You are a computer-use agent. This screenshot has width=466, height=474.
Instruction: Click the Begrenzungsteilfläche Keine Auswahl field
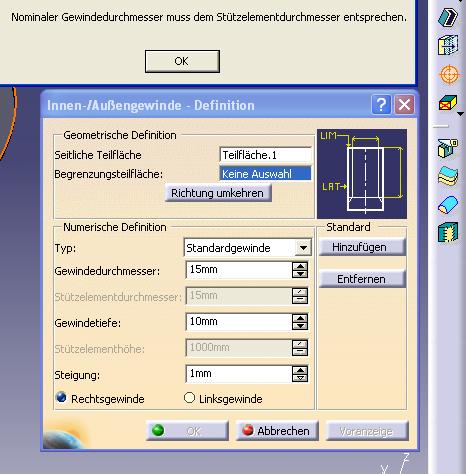pos(265,174)
